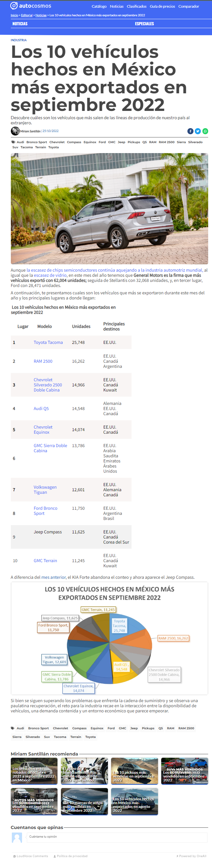Click the commenter avatar placeholder icon
212x868 pixels.
pyautogui.click(x=17, y=838)
